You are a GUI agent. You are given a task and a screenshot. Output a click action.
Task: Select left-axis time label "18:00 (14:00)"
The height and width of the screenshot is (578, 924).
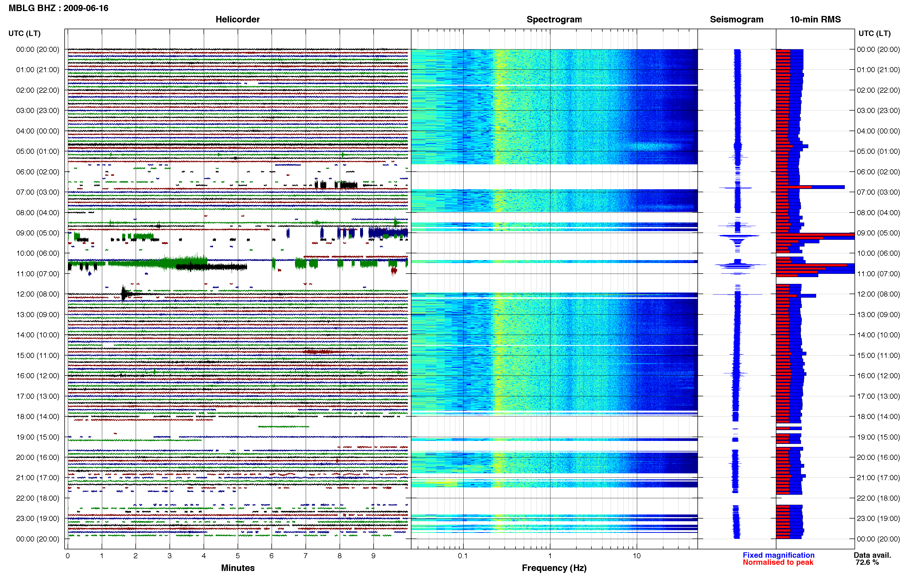pos(38,416)
